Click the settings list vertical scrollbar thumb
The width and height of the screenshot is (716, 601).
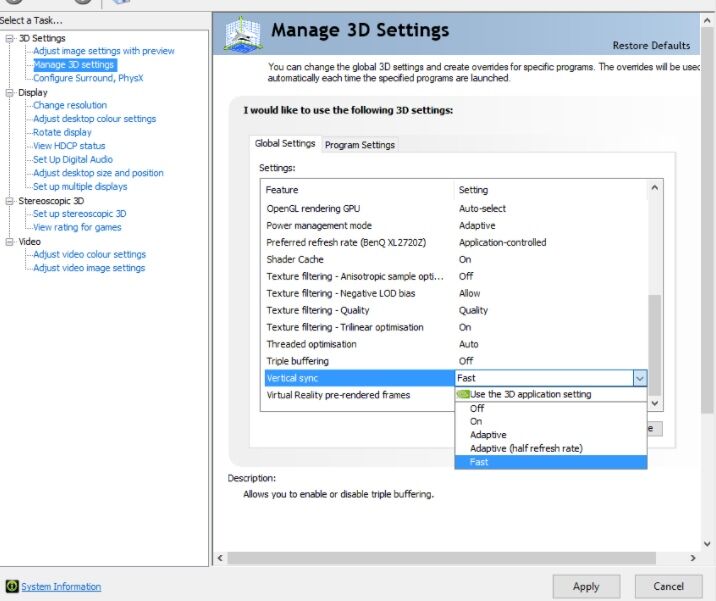(655, 345)
